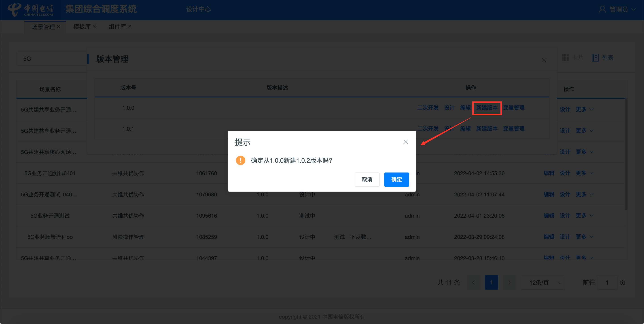Close the 模板库 tab via its X
This screenshot has width=644, height=324.
tap(95, 26)
